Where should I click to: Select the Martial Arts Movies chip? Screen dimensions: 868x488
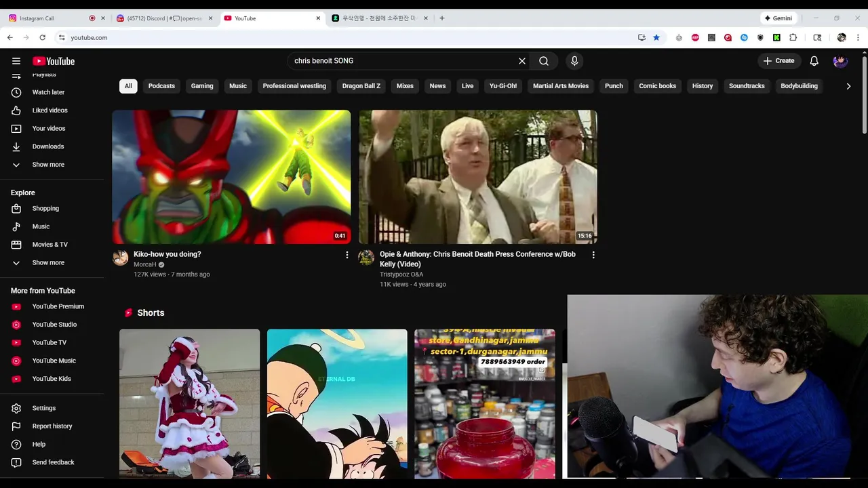pyautogui.click(x=561, y=86)
